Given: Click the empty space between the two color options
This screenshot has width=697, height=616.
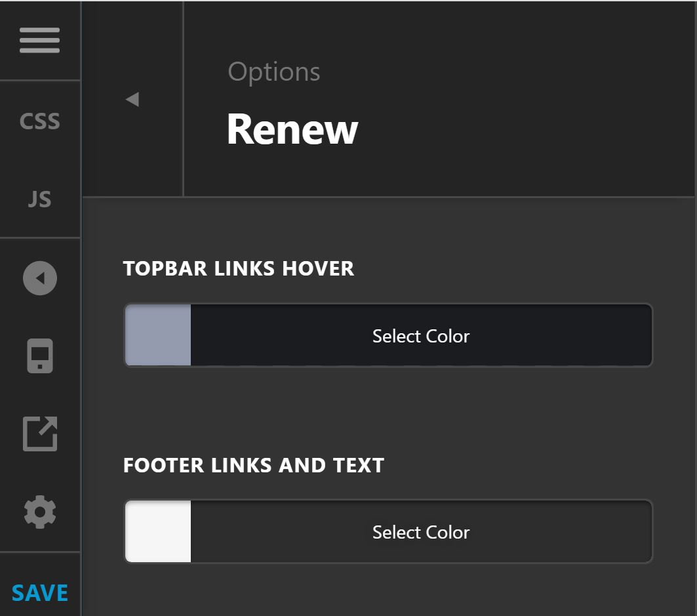Looking at the screenshot, I should (388, 409).
